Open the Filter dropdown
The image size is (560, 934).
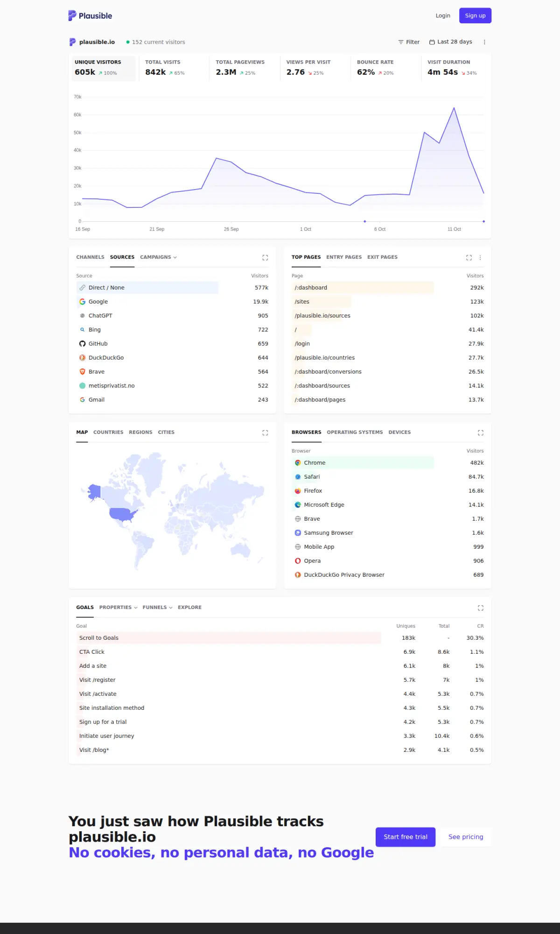click(x=409, y=42)
